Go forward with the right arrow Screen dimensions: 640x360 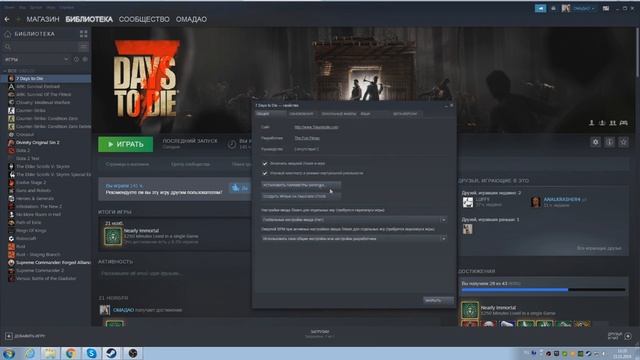point(18,19)
